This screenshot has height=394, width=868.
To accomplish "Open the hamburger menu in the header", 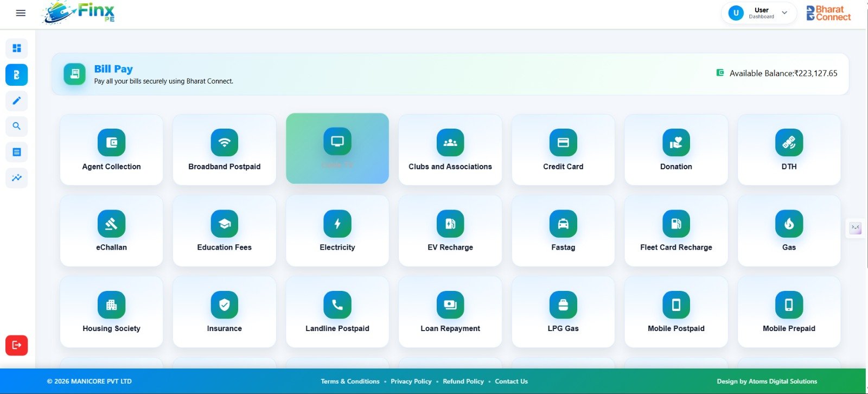I will (x=21, y=13).
